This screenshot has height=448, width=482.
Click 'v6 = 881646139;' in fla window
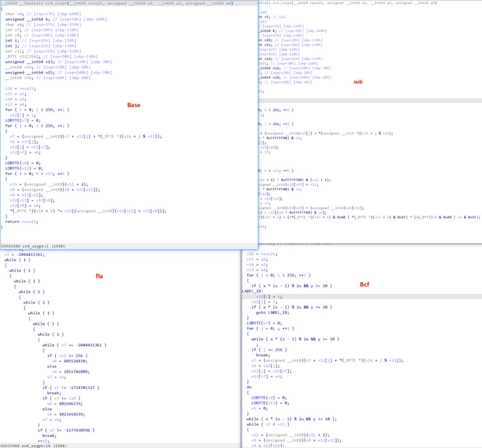point(65,404)
